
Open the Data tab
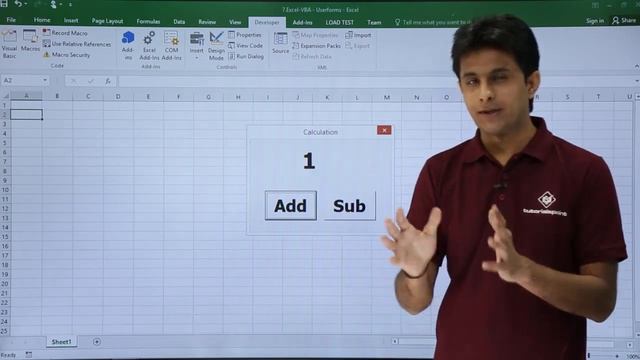[179, 22]
